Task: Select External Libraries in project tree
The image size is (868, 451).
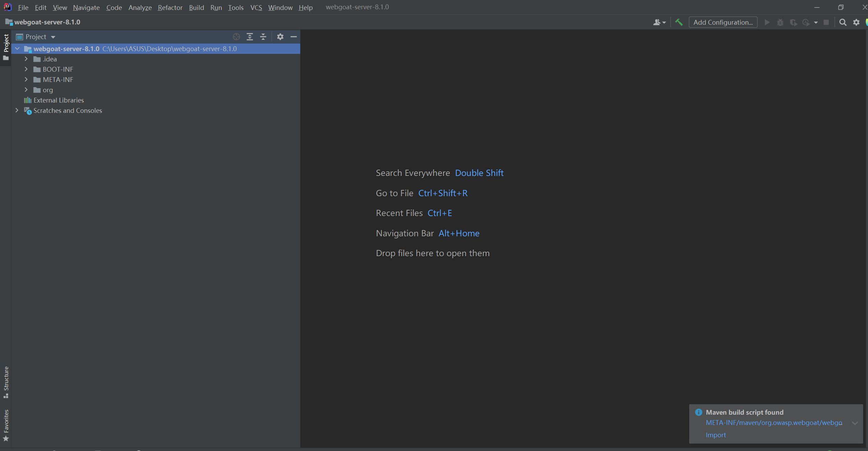Action: pos(59,100)
